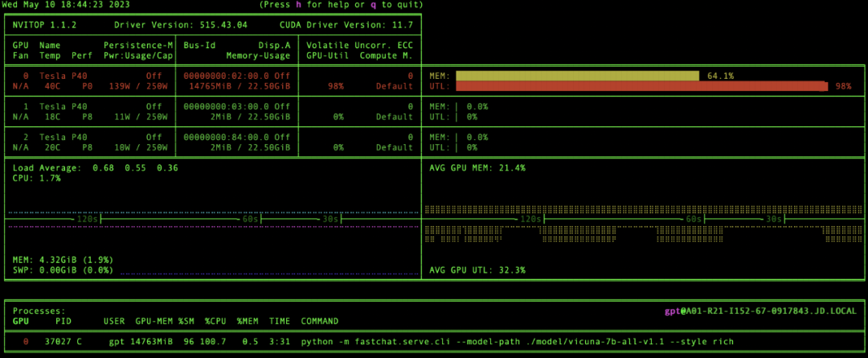The height and width of the screenshot is (358, 868).
Task: Click 'AVG GPU MEM: 21.4%'
Action: pos(477,167)
